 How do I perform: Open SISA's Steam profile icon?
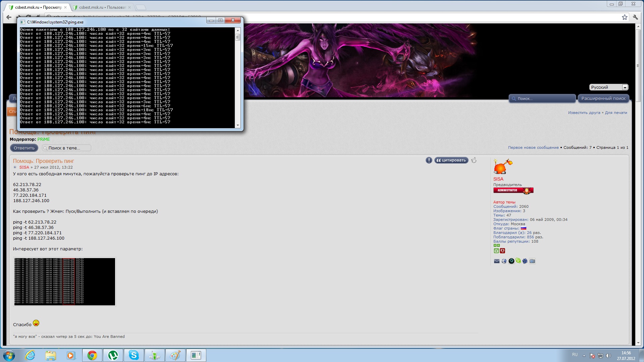tap(511, 261)
